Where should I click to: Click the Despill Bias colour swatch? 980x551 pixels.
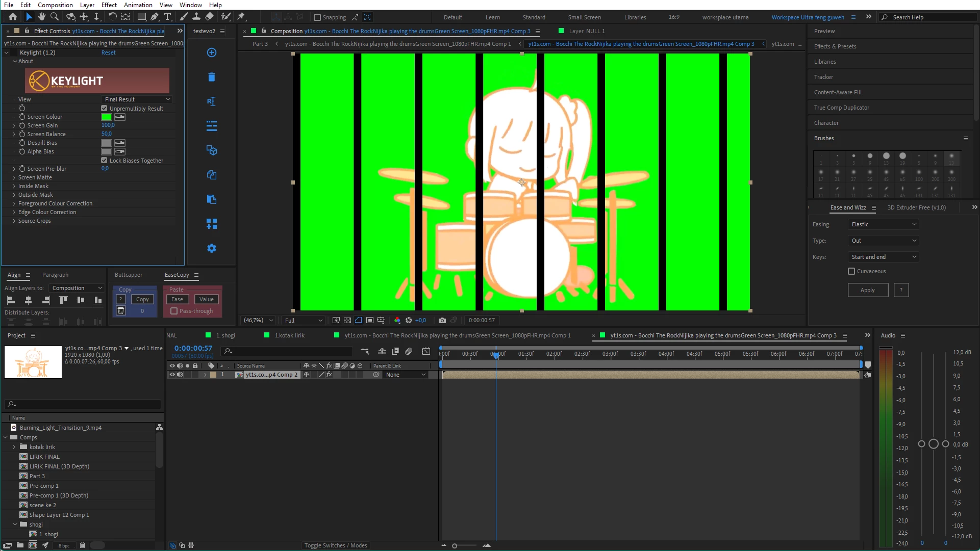tap(106, 143)
